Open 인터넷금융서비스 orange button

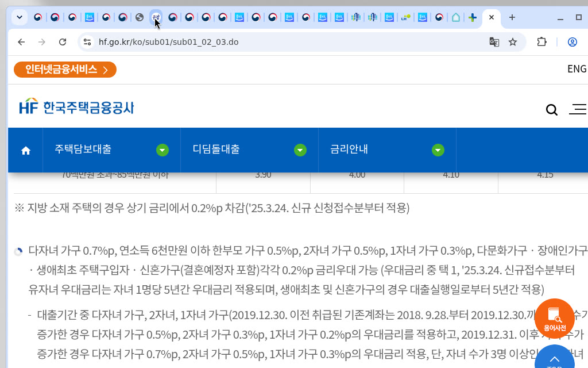pos(65,70)
